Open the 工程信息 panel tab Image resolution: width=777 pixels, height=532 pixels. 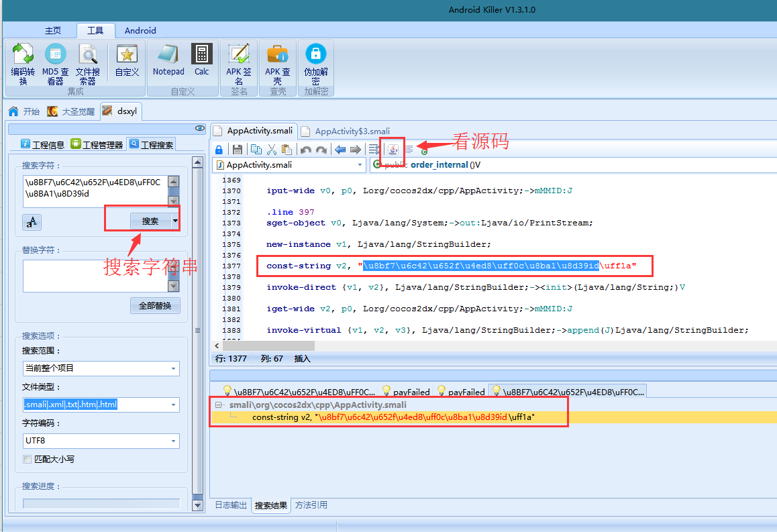pyautogui.click(x=43, y=145)
